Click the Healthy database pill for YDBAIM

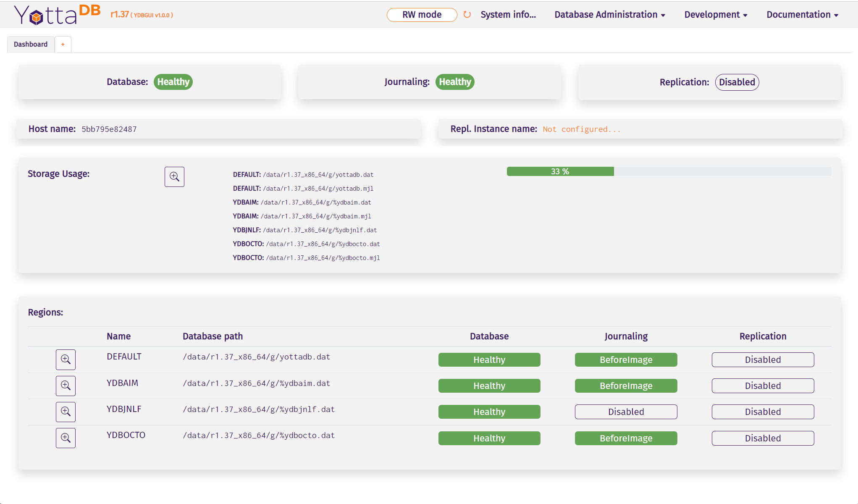coord(489,386)
